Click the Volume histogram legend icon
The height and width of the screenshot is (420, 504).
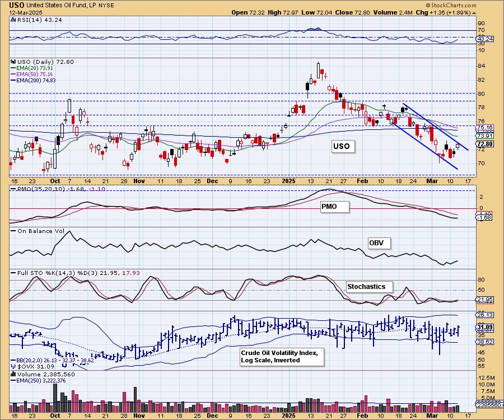click(13, 374)
